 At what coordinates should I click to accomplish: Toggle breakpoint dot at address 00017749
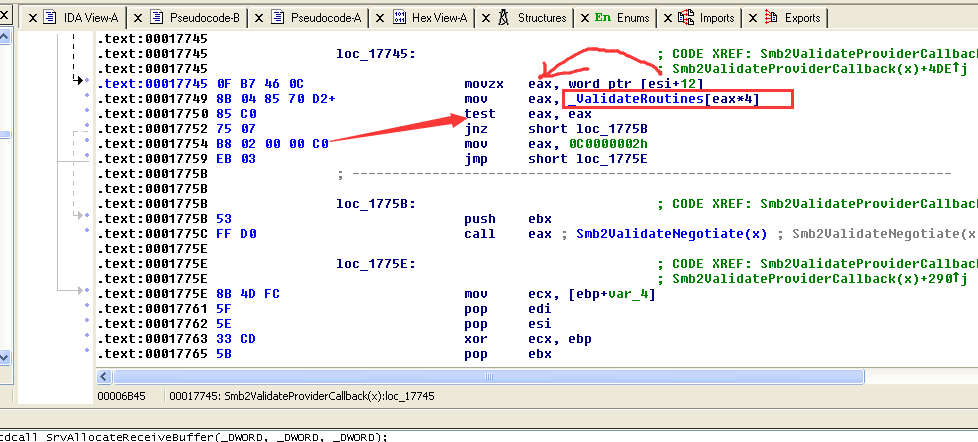90,99
